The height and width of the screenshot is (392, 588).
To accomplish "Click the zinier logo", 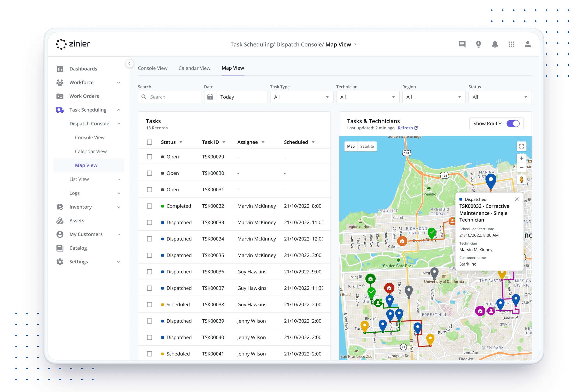I will 73,44.
